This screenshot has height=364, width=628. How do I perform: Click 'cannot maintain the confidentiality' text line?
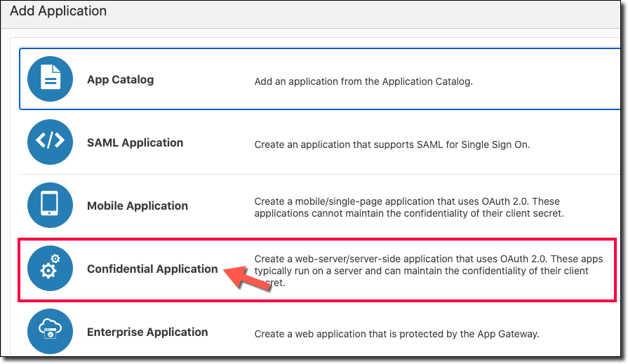click(x=408, y=213)
